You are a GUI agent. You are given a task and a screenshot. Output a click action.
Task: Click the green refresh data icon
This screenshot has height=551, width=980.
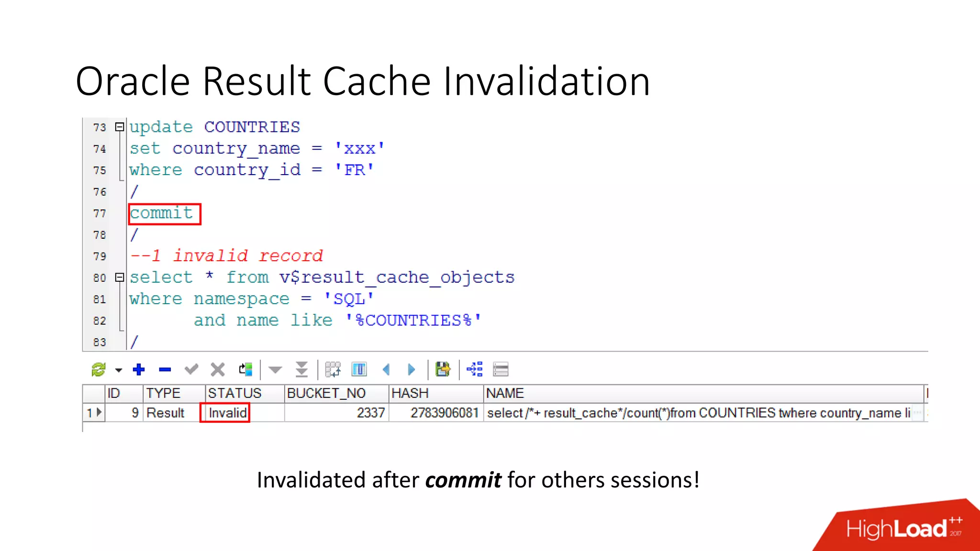pyautogui.click(x=99, y=369)
